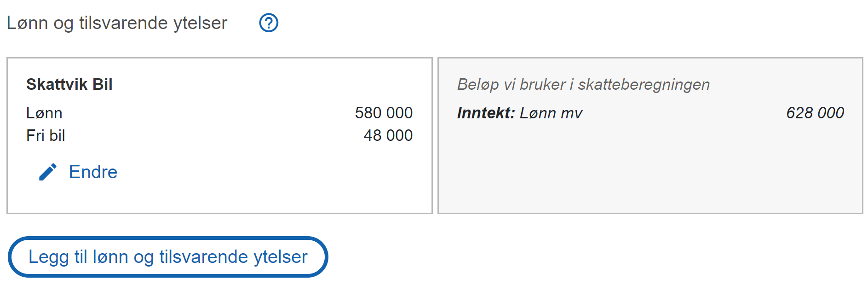Click the Lønn og tilsvarende ytelser heading
Image resolution: width=868 pixels, height=285 pixels.
(117, 23)
